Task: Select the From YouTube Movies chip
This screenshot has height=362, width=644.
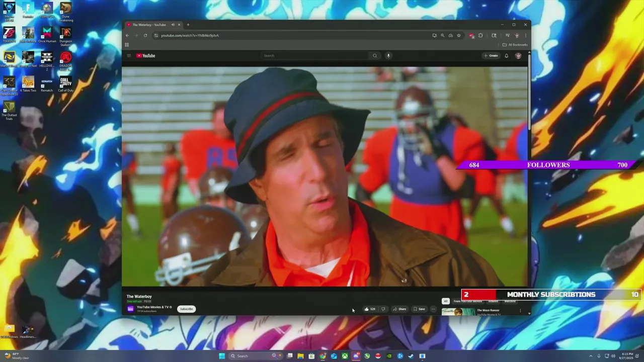Action: pyautogui.click(x=468, y=301)
